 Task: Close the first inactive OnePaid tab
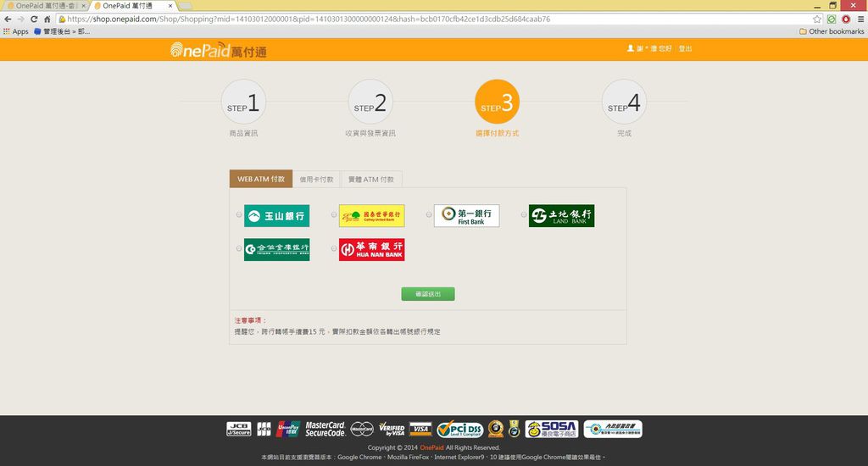[84, 6]
